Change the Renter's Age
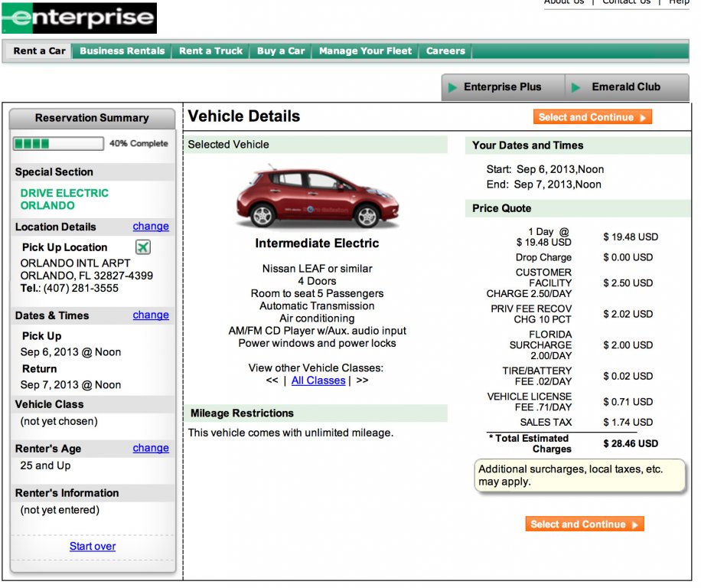The width and height of the screenshot is (701, 588). (151, 449)
